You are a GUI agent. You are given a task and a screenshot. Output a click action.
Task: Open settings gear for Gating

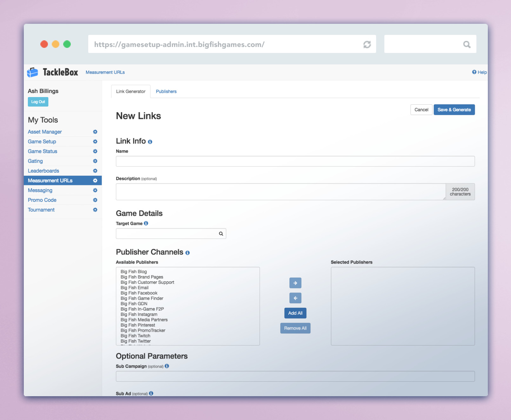(95, 161)
